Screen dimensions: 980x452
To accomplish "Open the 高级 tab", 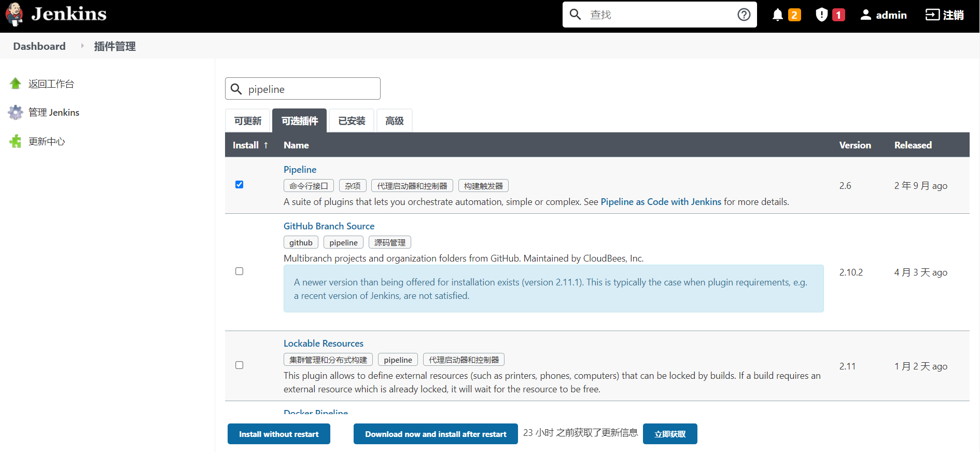I will tap(395, 120).
